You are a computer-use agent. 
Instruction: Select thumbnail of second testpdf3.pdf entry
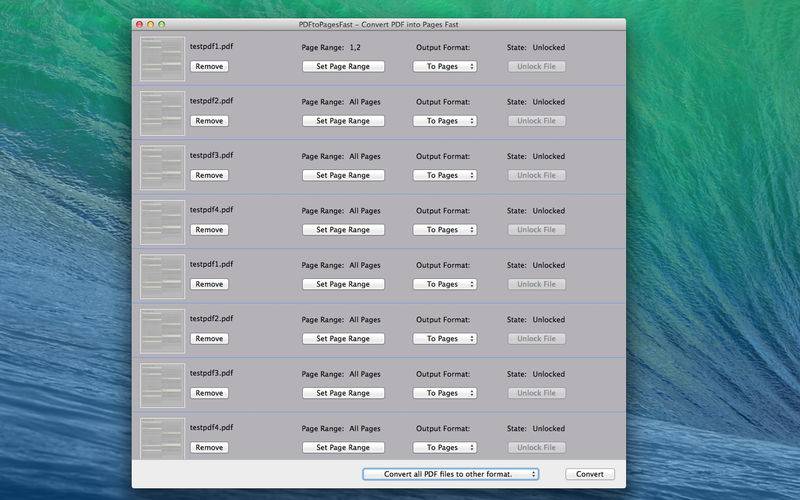pyautogui.click(x=162, y=385)
